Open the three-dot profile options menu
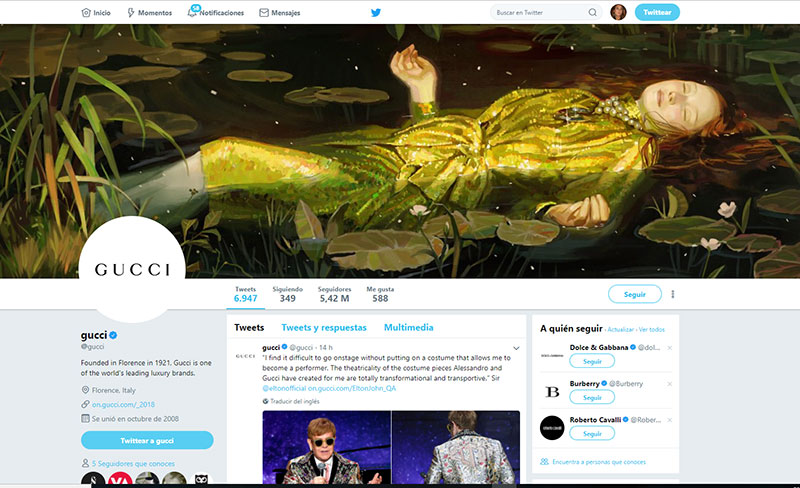Screen dimensions: 800x488 [673, 294]
